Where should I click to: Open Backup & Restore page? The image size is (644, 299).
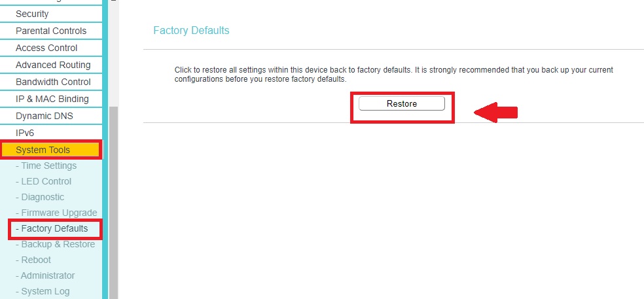coord(56,245)
